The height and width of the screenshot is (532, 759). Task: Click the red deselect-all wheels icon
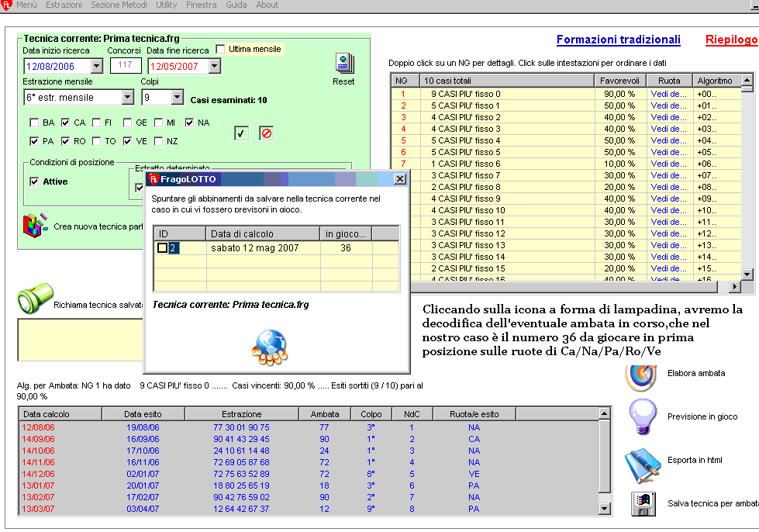[x=266, y=133]
